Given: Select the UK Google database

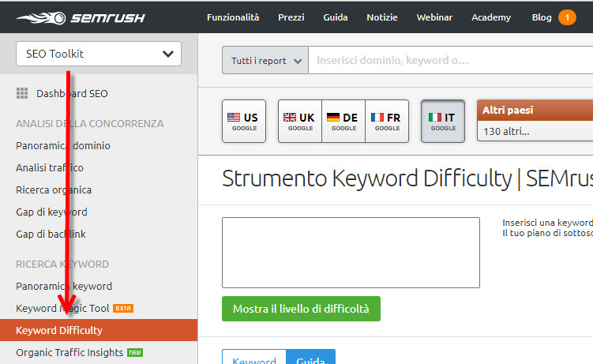Looking at the screenshot, I should pos(300,122).
